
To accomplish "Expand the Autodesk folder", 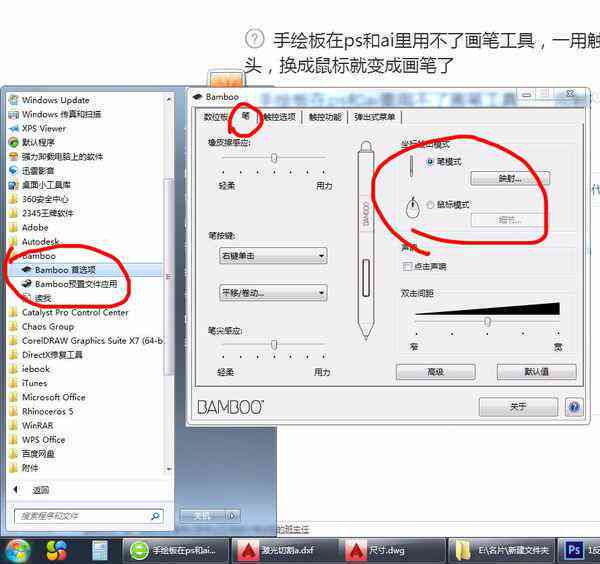I will coord(34,242).
